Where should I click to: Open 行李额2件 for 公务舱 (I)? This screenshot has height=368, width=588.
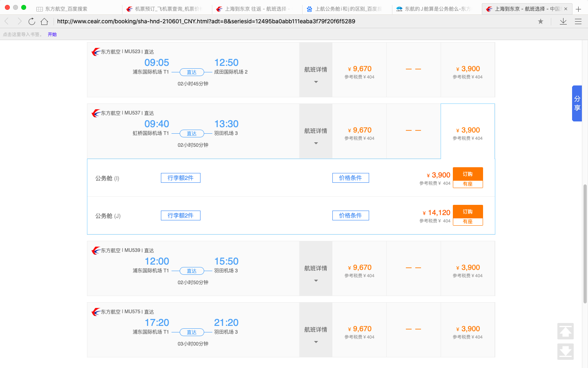point(180,178)
